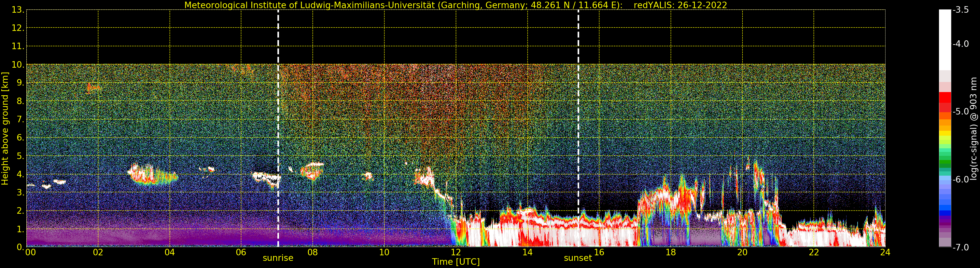Click height axis tick label 6

pyautogui.click(x=20, y=138)
